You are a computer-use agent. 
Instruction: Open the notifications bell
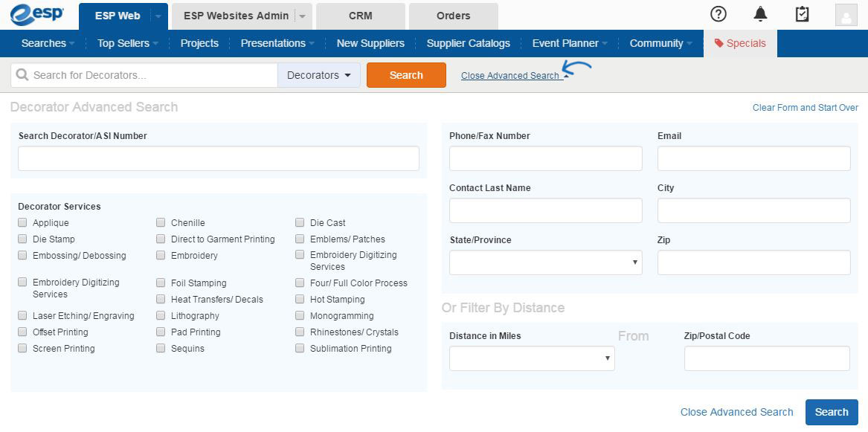point(761,14)
